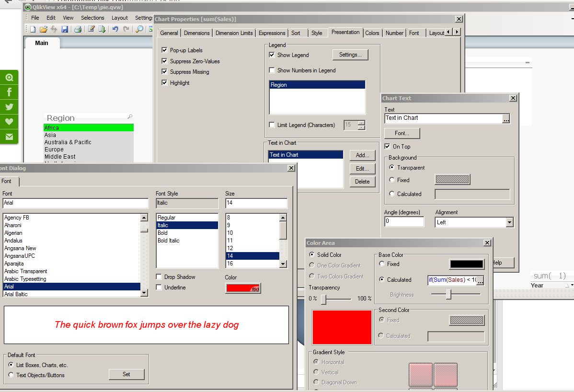Enable Show Numbers in Legend
This screenshot has width=574, height=392.
272,70
